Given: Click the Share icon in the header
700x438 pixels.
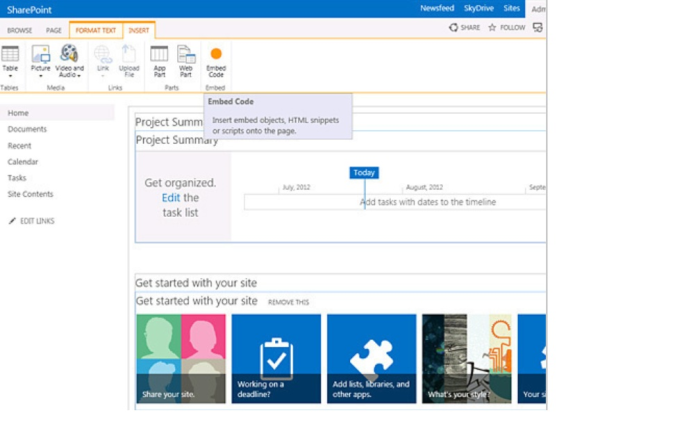Looking at the screenshot, I should [x=454, y=28].
